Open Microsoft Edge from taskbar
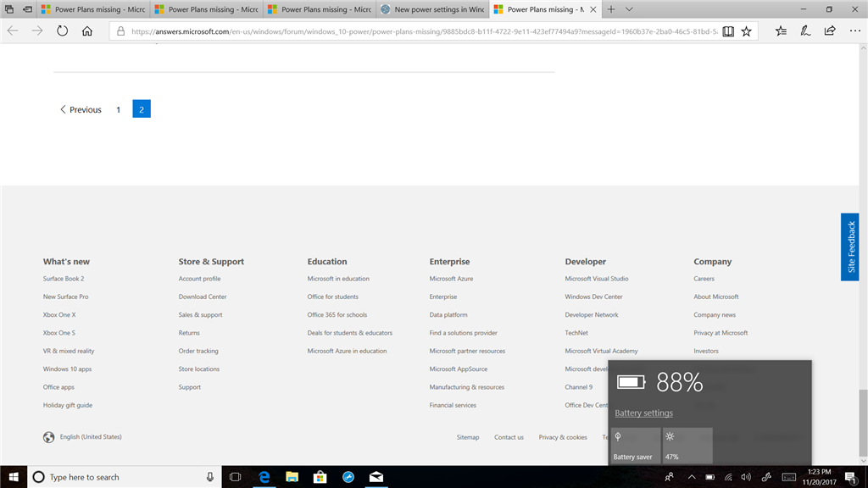Viewport: 868px width, 488px height. tap(264, 477)
